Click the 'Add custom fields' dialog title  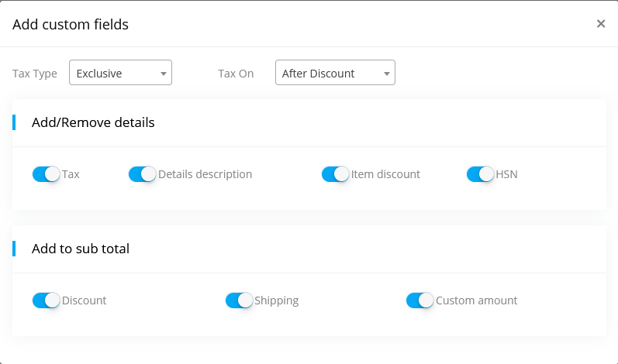[71, 25]
